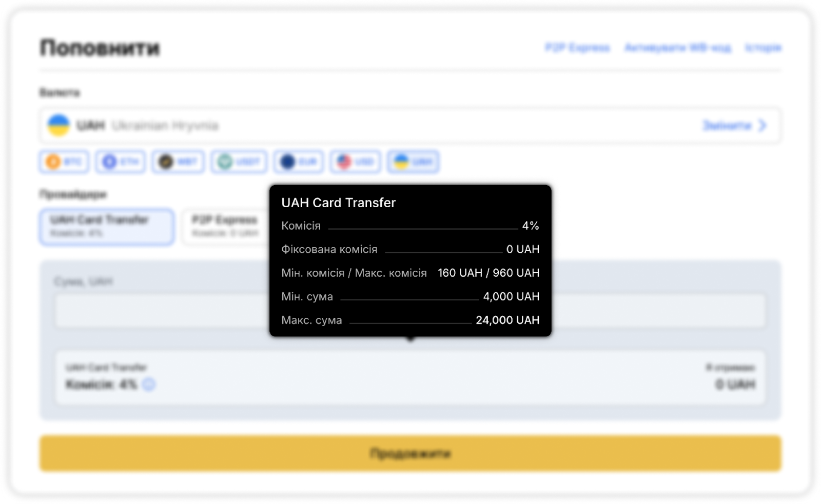Select the USDT currency chip
821x504 pixels.
click(x=239, y=162)
